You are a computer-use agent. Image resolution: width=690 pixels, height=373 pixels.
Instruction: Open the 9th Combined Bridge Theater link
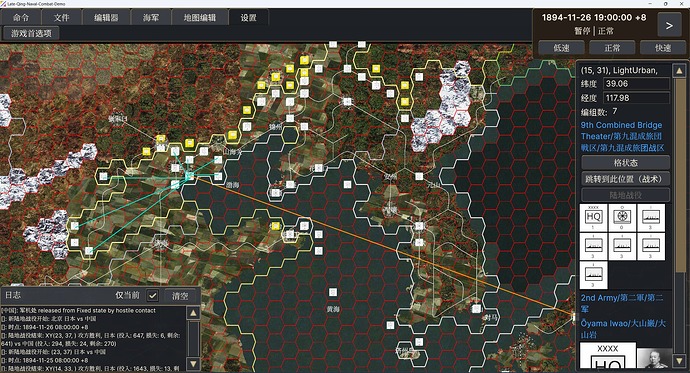click(622, 136)
